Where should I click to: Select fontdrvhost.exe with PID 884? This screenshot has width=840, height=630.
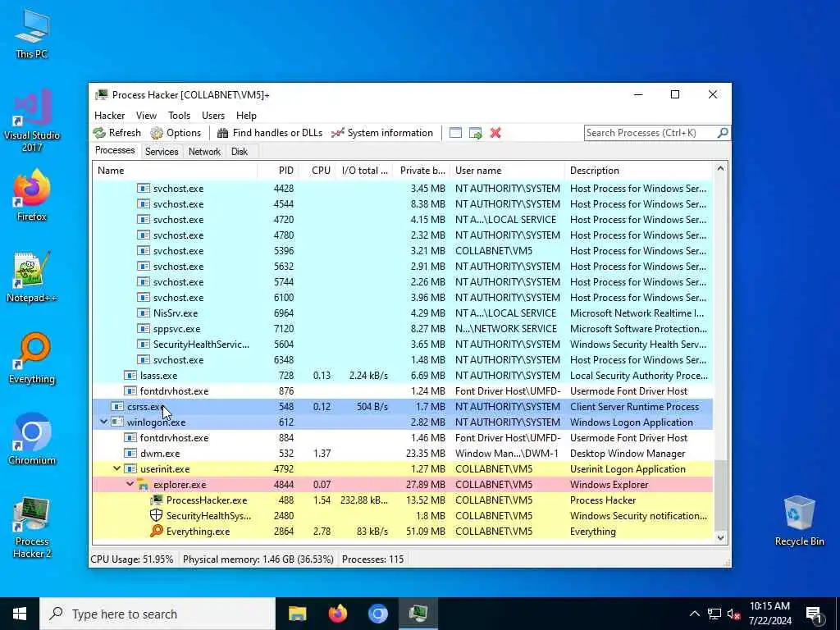(x=403, y=438)
